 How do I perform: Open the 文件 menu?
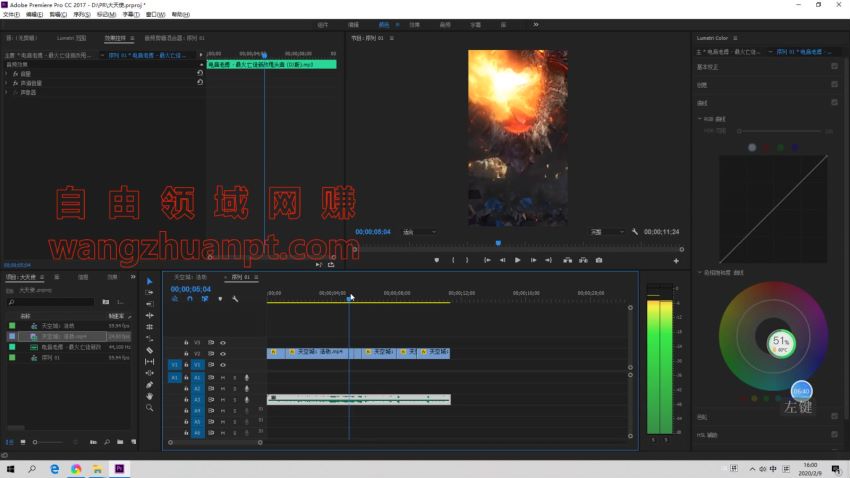point(11,15)
